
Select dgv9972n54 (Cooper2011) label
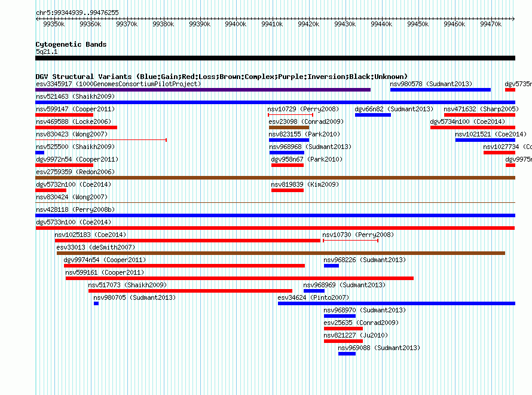77,159
